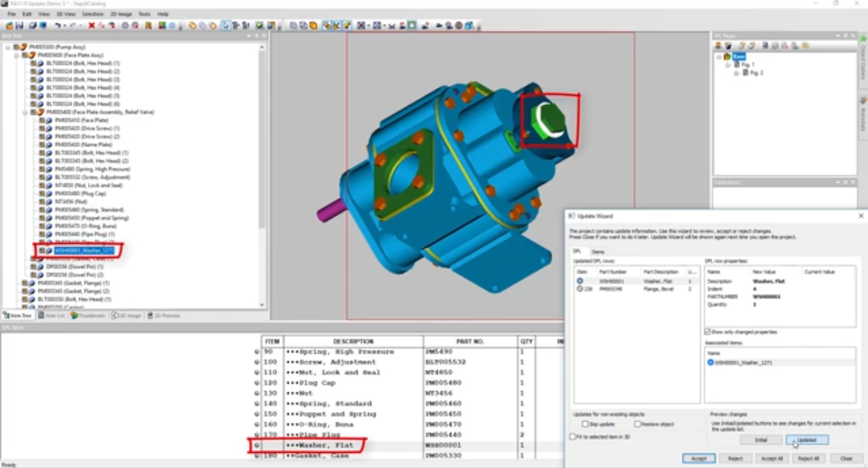Enable the Restore object checkbox
Image resolution: width=868 pixels, height=468 pixels.
coord(637,424)
